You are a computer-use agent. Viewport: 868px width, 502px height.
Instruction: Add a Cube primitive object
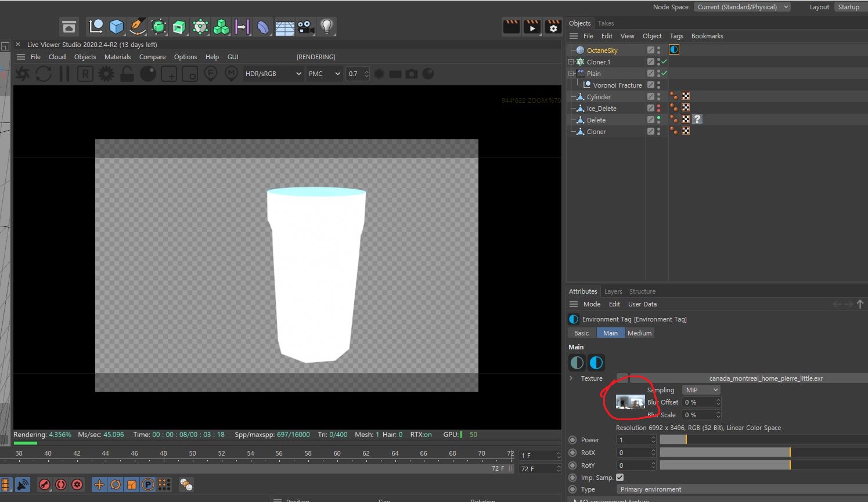tap(117, 27)
